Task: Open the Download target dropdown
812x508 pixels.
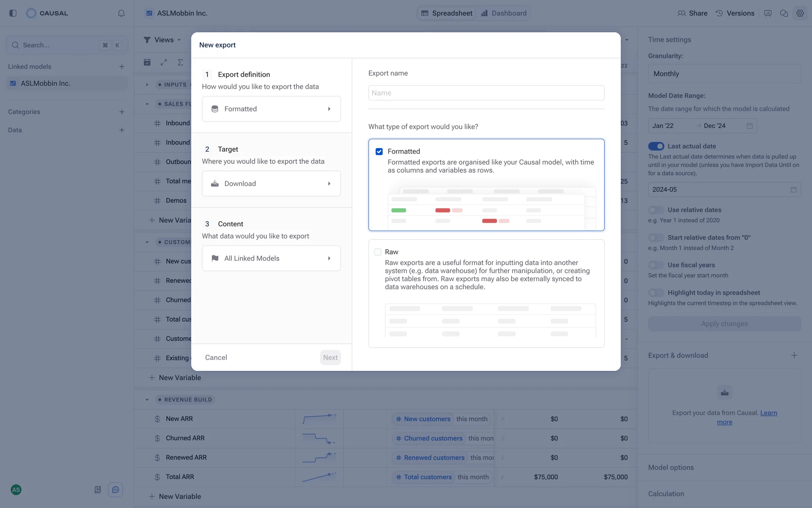Action: [x=271, y=183]
